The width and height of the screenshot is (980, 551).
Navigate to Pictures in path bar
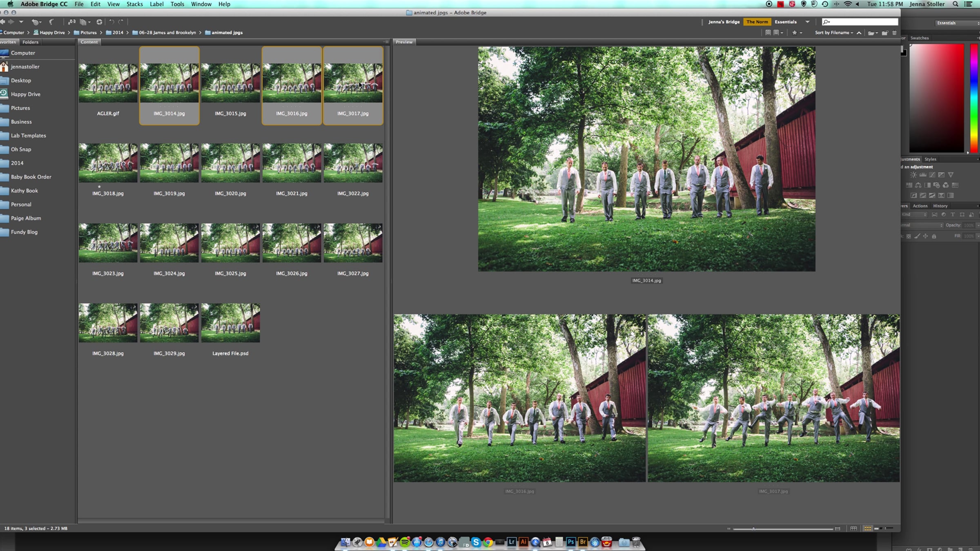[x=88, y=33]
